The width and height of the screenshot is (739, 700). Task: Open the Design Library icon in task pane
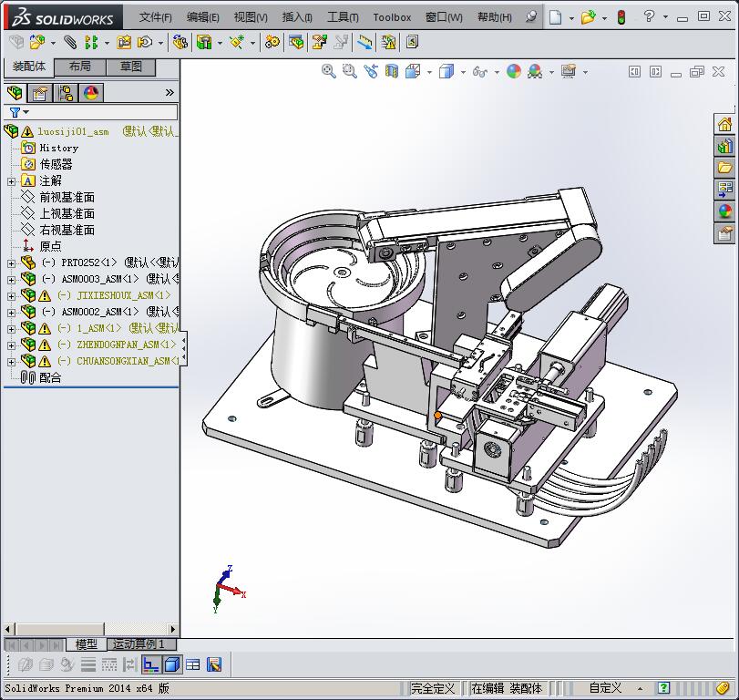(x=724, y=147)
